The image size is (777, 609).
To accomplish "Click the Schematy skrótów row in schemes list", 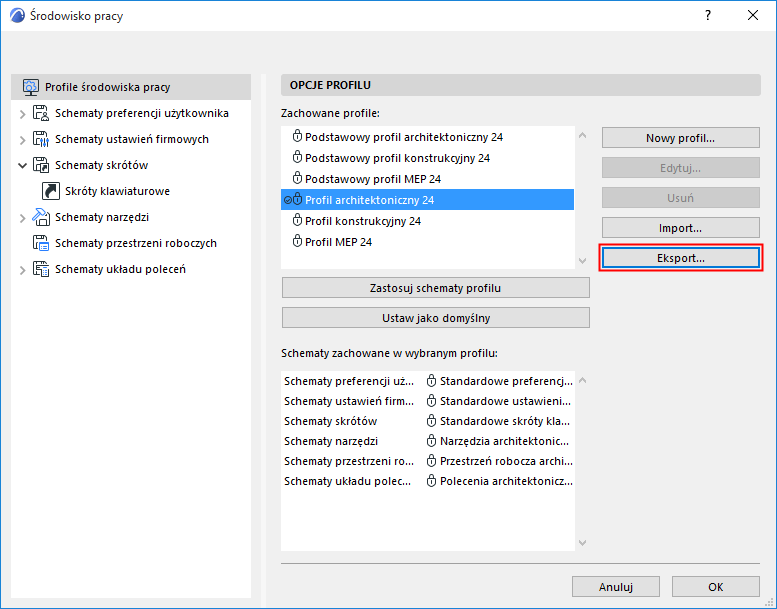I will pyautogui.click(x=428, y=421).
